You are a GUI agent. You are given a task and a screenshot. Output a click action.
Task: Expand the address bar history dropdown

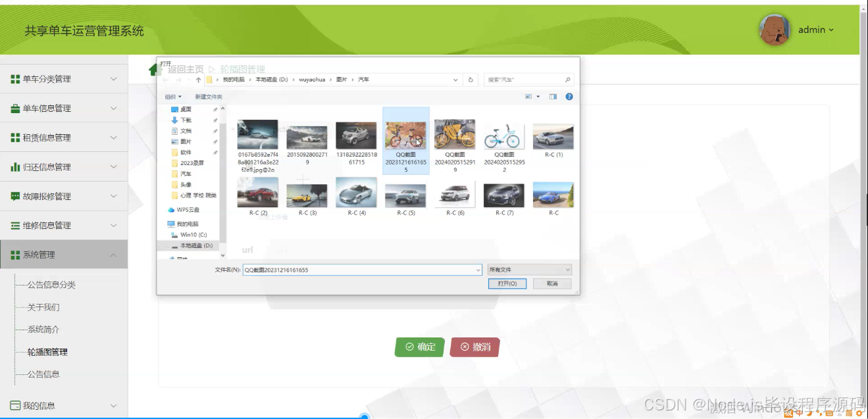pyautogui.click(x=456, y=80)
